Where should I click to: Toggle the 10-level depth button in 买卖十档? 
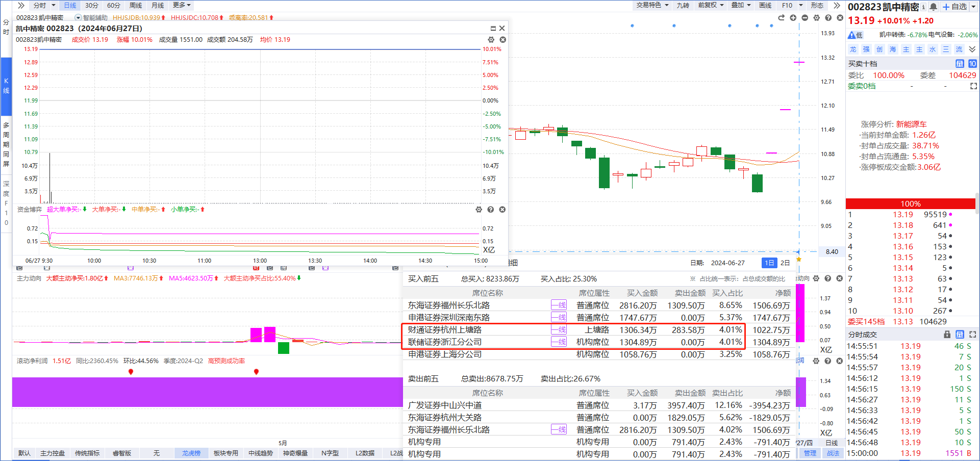tap(972, 64)
